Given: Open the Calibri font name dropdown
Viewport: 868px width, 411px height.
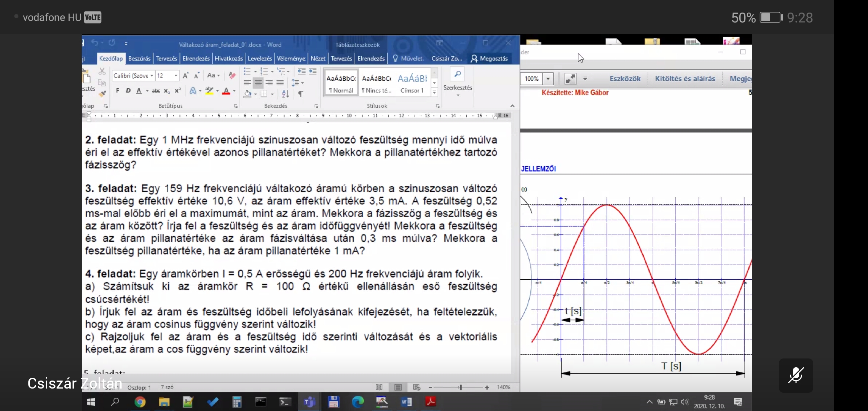Looking at the screenshot, I should [x=133, y=76].
